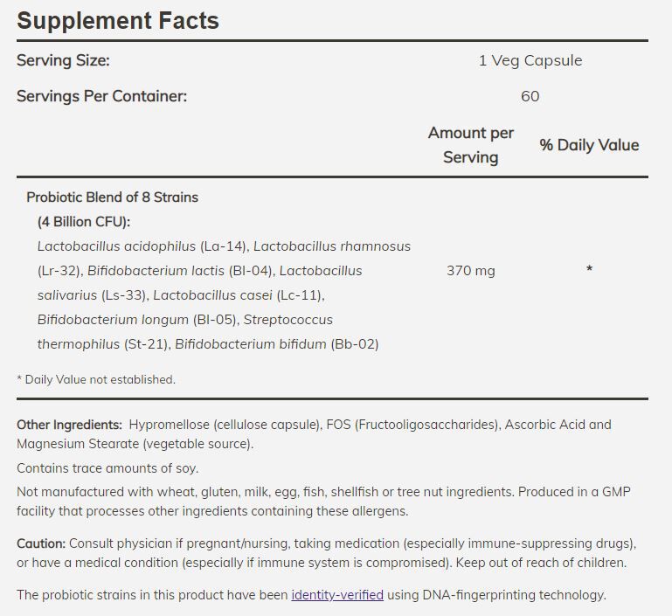This screenshot has width=672, height=616.
Task: Click the Bifidobacterium longum (Bl-05) strain name
Action: (x=136, y=320)
